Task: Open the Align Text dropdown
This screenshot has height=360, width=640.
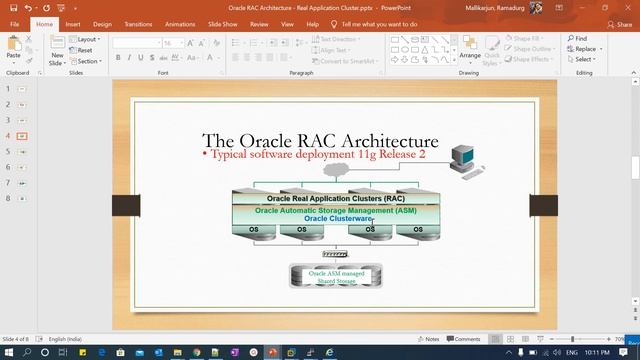Action: coord(331,50)
